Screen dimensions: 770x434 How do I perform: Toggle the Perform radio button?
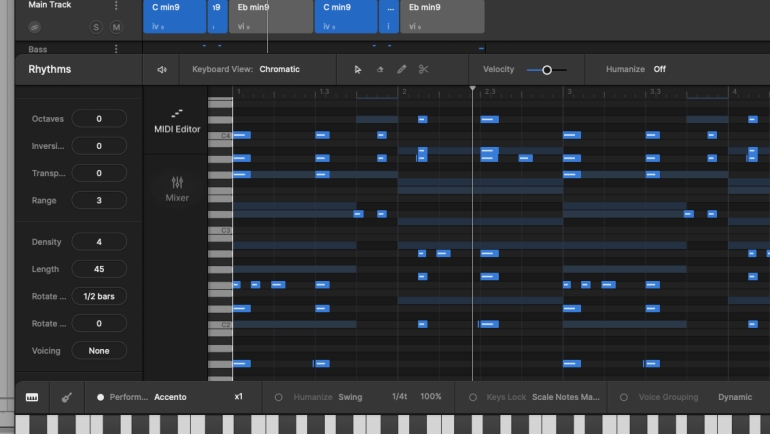[x=100, y=397]
